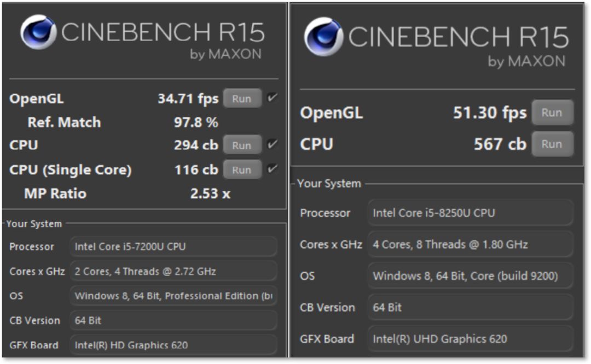Toggle the OpenGL test checkbox
Viewport: 591px width, 364px height.
tap(272, 98)
